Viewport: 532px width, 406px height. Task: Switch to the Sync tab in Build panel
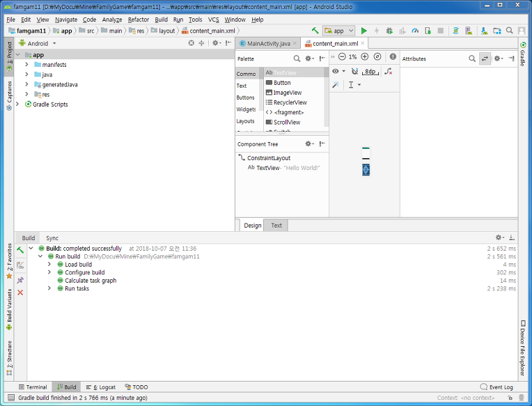coord(52,238)
